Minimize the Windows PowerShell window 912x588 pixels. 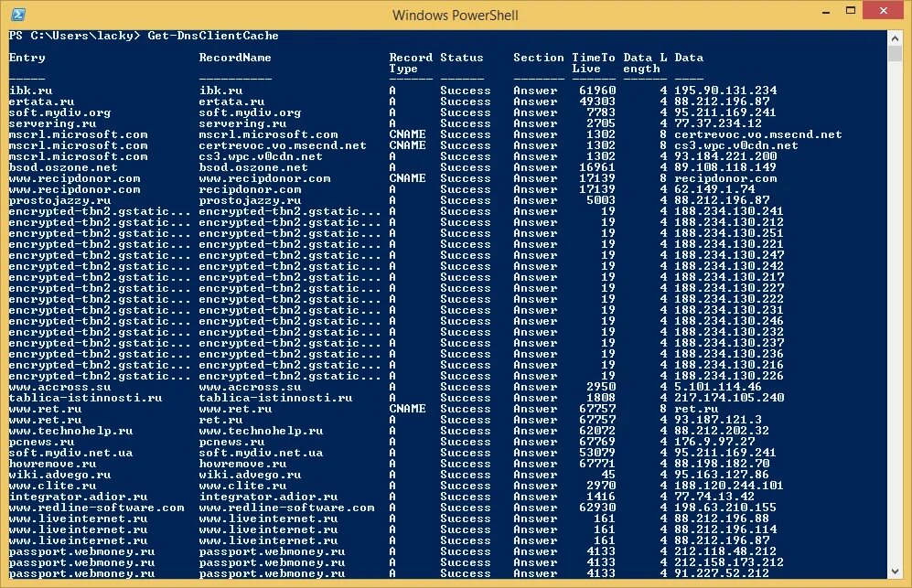825,12
